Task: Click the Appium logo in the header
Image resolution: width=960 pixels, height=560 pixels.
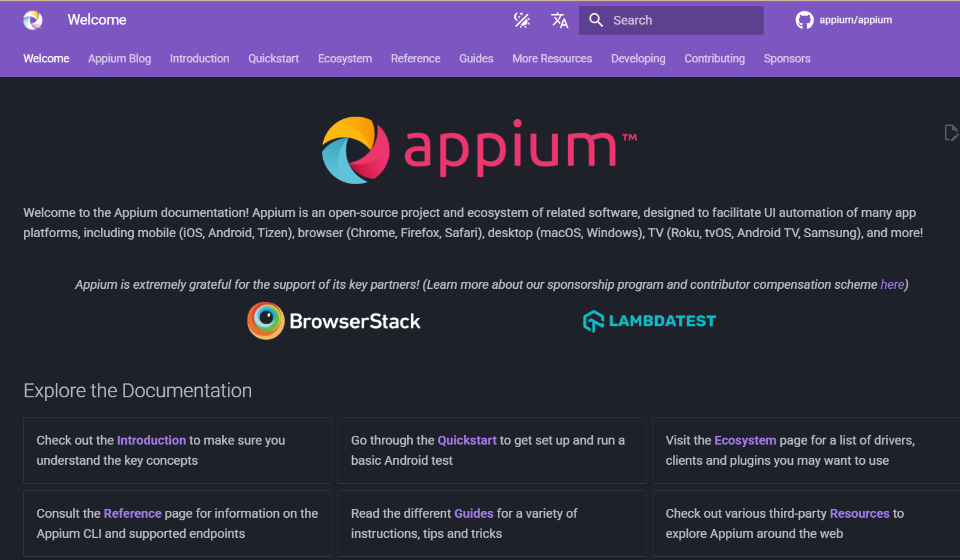Action: point(32,20)
